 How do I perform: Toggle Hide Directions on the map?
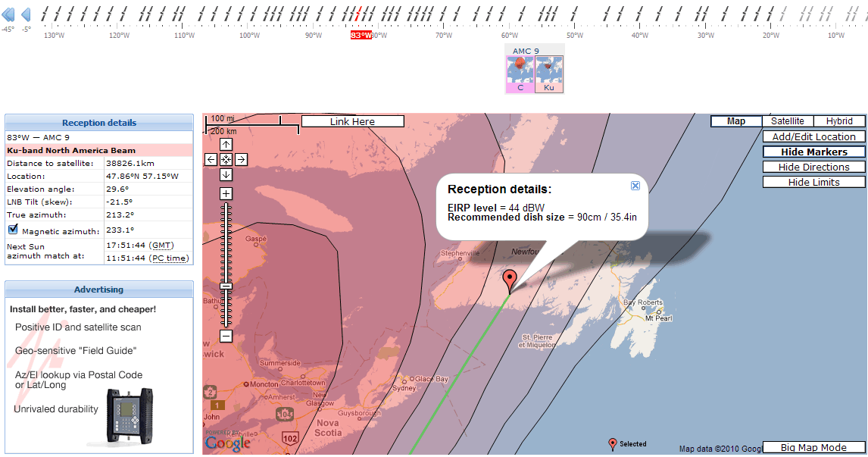coord(813,167)
